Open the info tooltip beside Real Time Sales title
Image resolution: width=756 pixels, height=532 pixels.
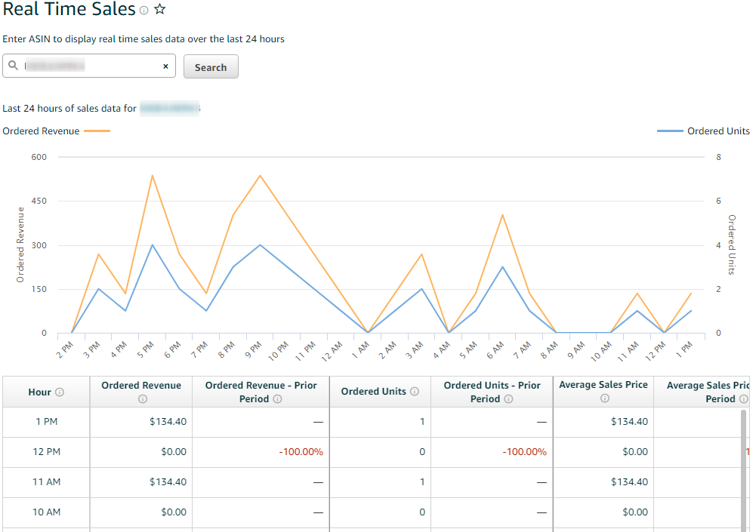[143, 11]
